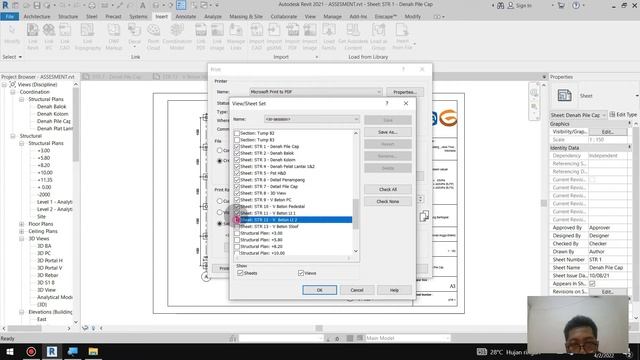Toggle the Show Views checkbox

[x=301, y=273]
